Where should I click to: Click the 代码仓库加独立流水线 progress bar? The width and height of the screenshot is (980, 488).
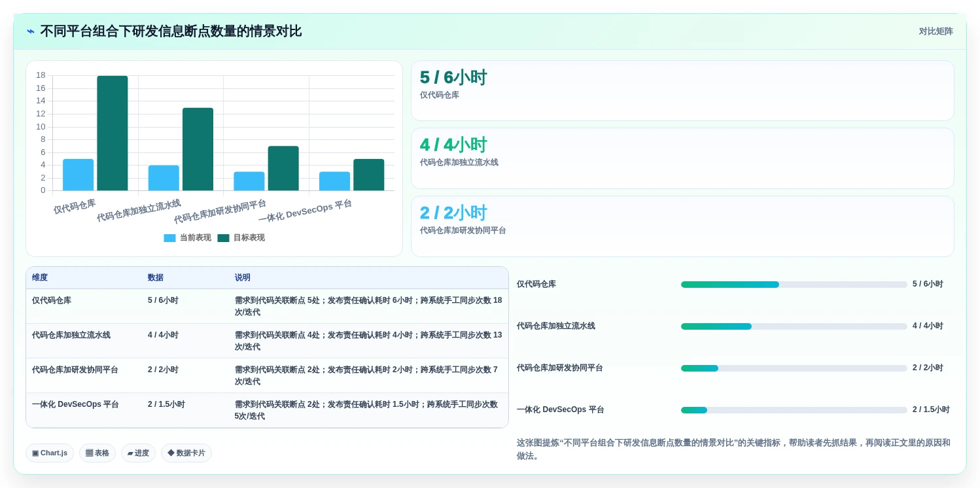coord(794,326)
